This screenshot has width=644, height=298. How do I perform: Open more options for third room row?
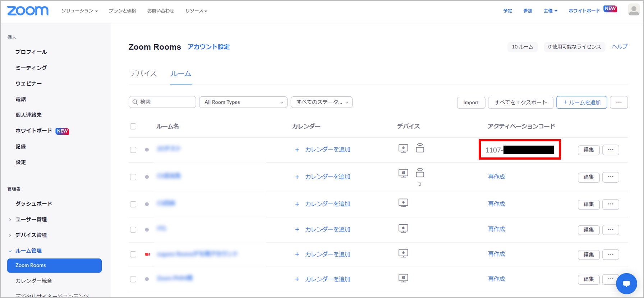point(611,204)
